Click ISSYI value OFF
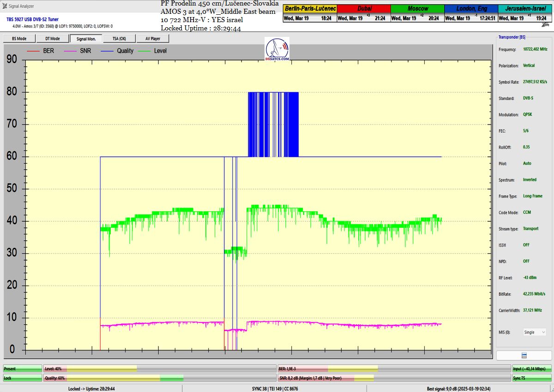Image resolution: width=554 pixels, height=392 pixels. click(526, 245)
